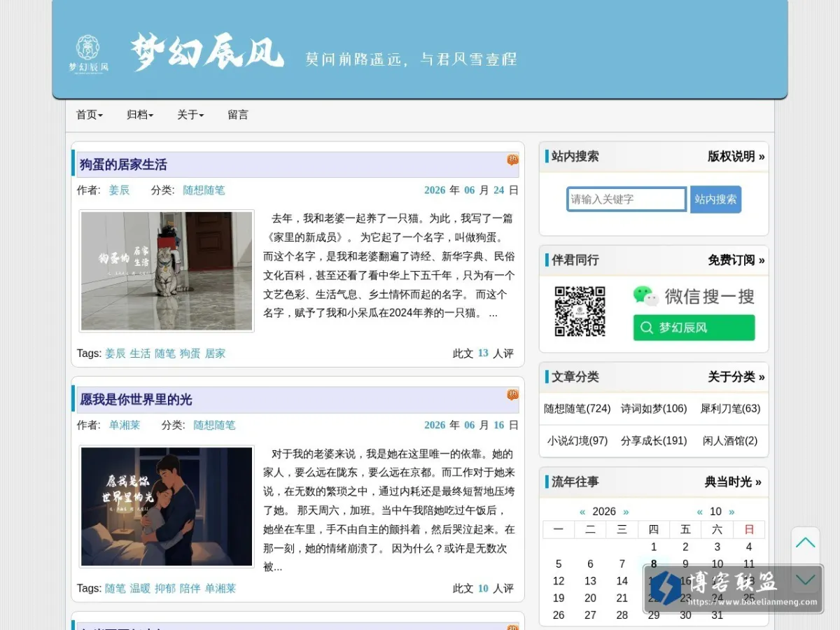Click the green 梦幻辰风 WeChat search bar

[694, 328]
